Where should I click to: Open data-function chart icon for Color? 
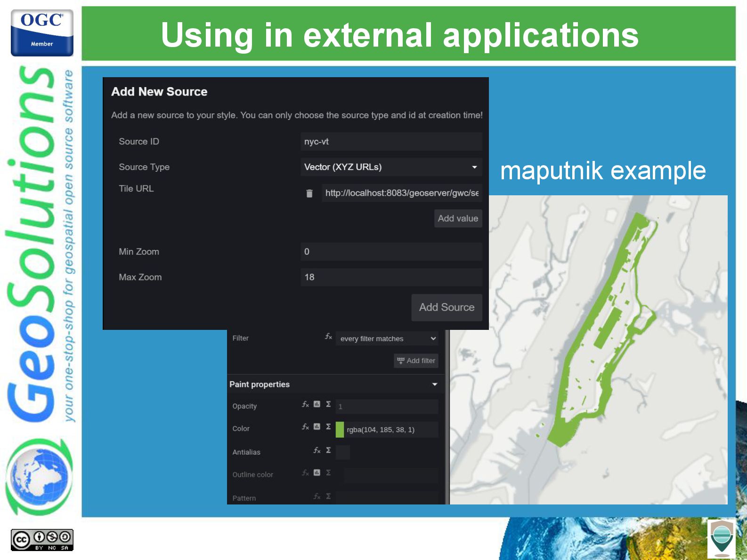pos(317,427)
